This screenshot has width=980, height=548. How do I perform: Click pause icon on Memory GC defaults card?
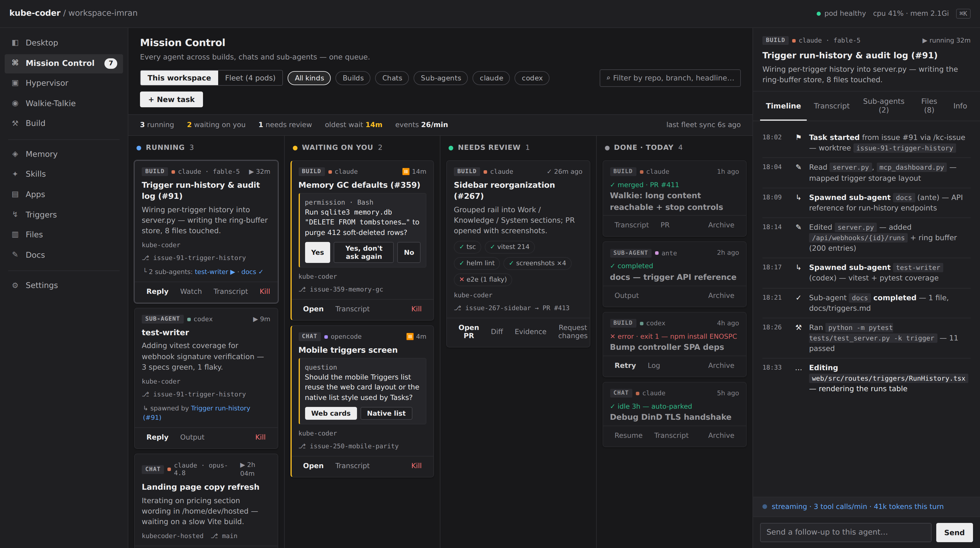[406, 171]
